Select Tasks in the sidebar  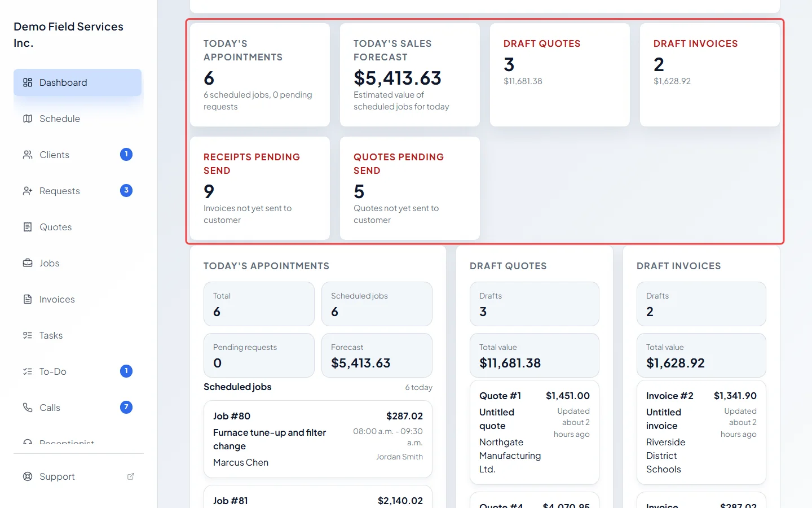click(x=78, y=335)
